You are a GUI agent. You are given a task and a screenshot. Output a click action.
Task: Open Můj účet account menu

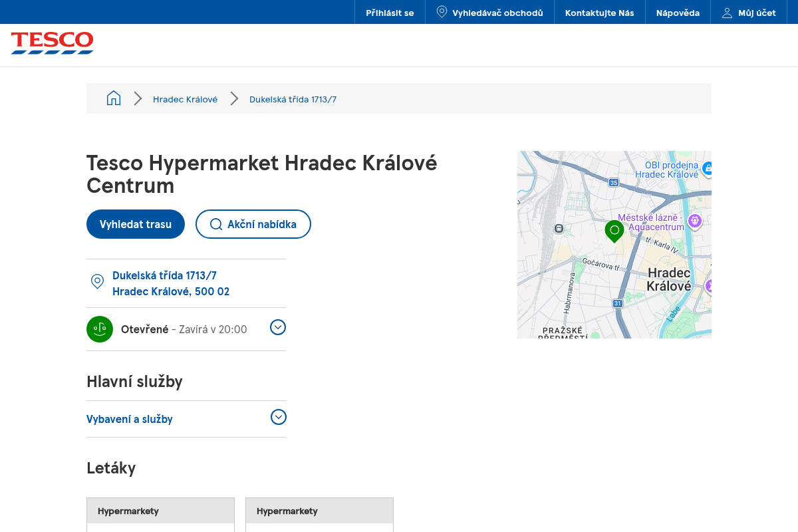pos(749,13)
